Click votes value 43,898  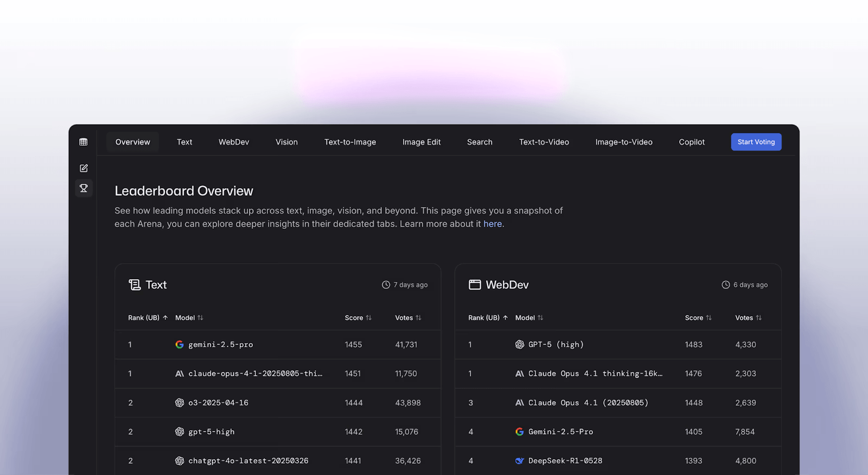407,403
